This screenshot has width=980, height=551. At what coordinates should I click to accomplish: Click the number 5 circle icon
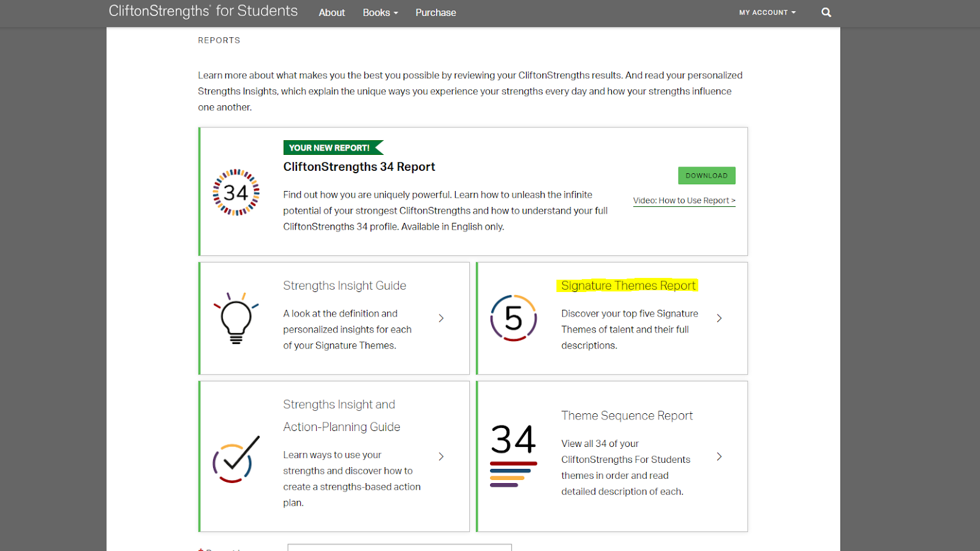(x=514, y=318)
